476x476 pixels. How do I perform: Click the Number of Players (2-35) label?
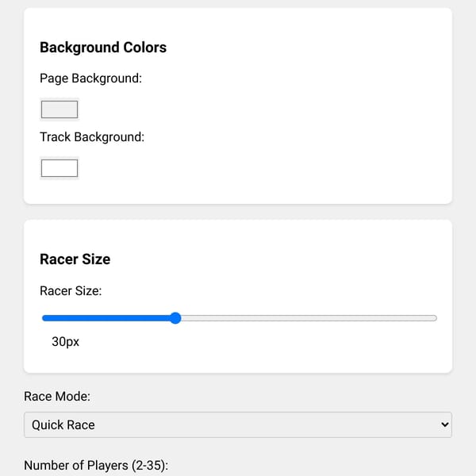[96, 466]
